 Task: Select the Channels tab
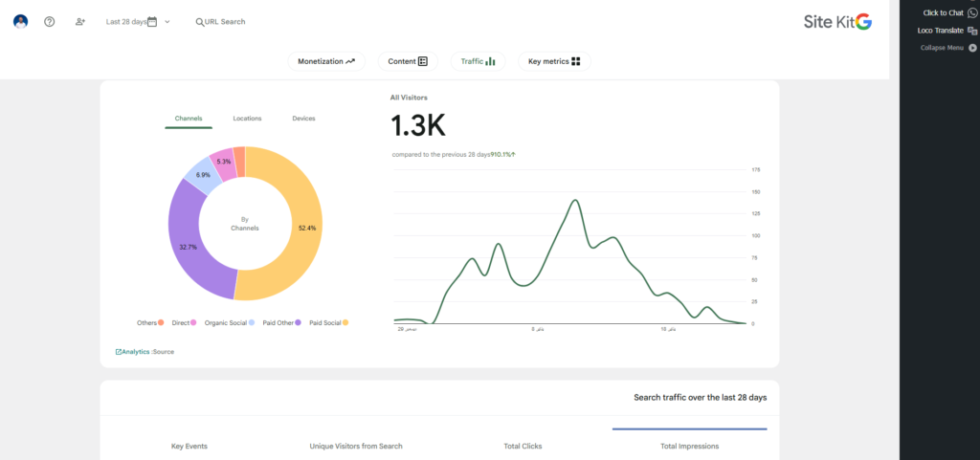pyautogui.click(x=189, y=119)
